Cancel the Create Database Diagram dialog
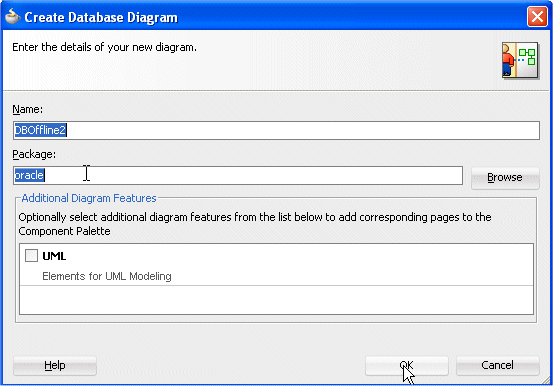Screen dimensions: 553x386 [x=498, y=366]
